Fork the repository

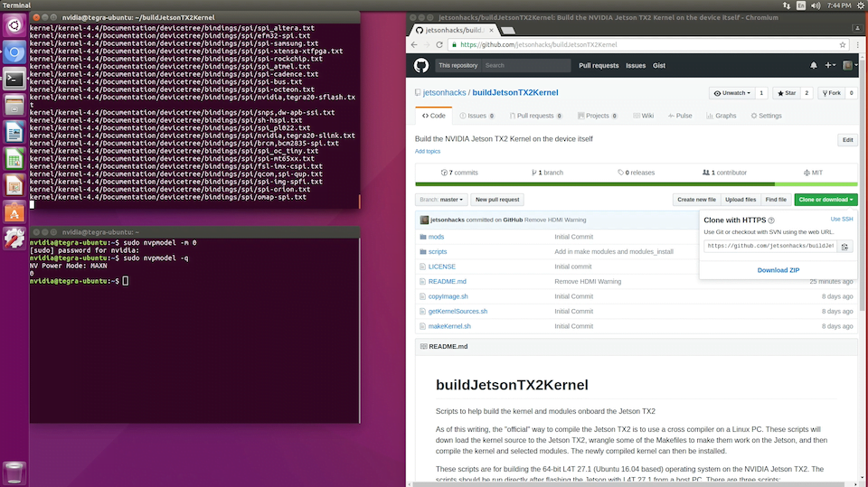[832, 93]
